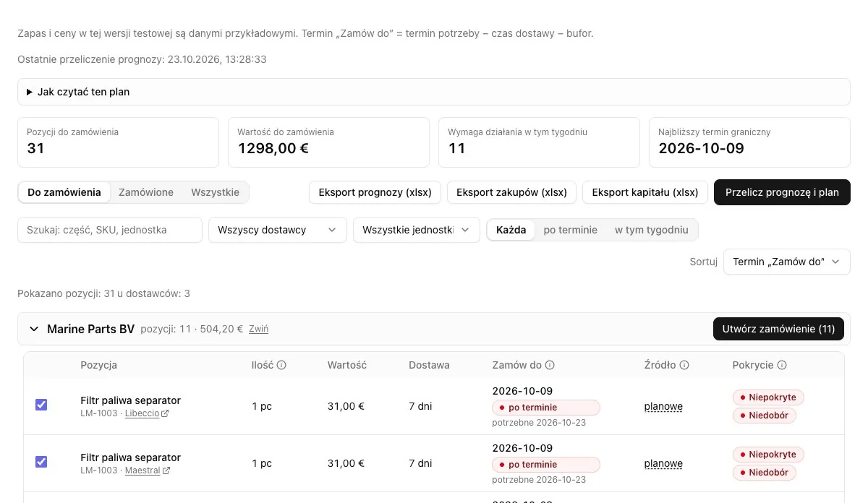Click the Pozycja column header
This screenshot has height=503, width=868.
[99, 365]
